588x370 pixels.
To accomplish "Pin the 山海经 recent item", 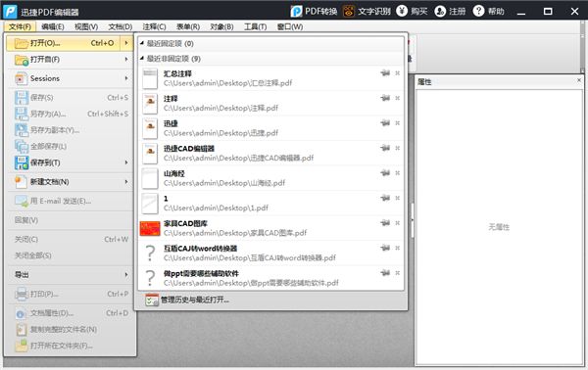I will click(385, 173).
